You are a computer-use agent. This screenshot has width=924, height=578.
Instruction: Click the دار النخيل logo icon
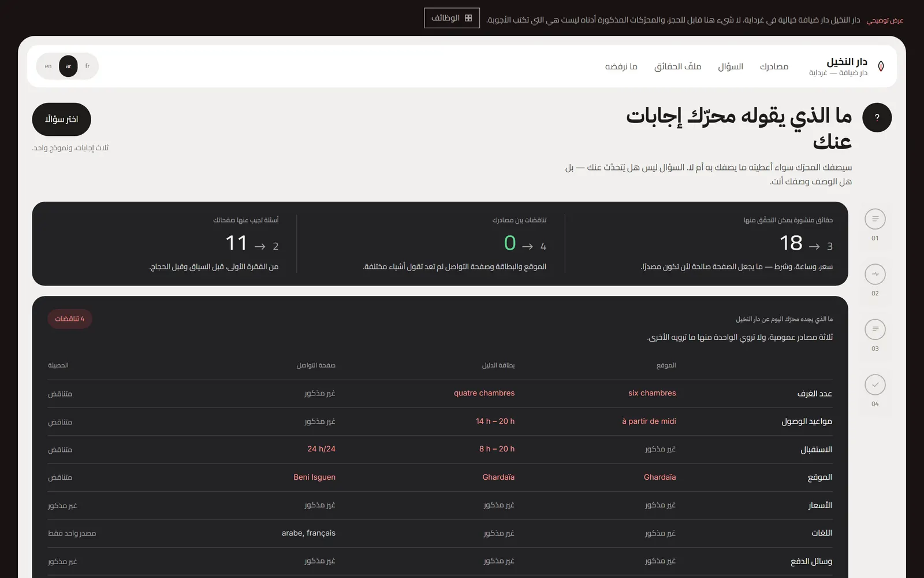click(x=881, y=66)
